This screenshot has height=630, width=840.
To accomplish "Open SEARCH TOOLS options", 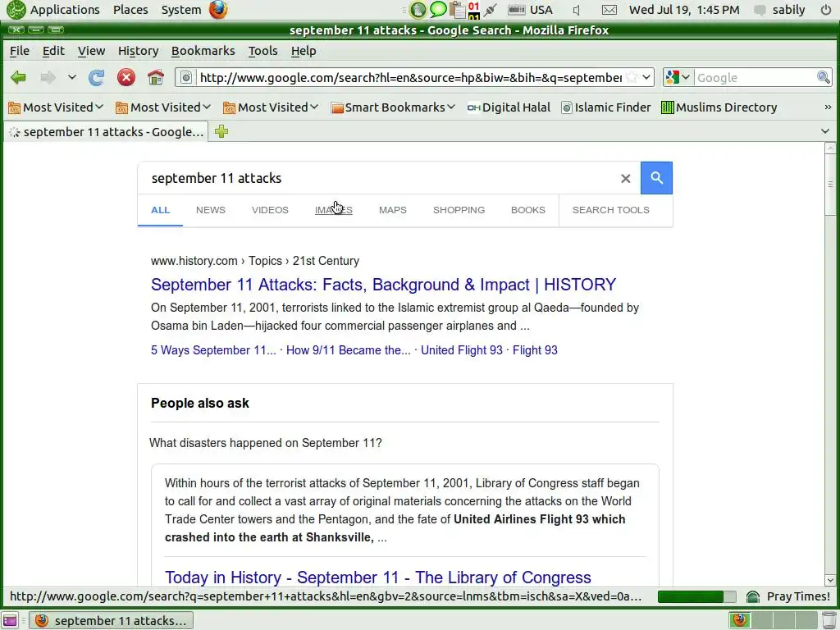I will click(610, 210).
